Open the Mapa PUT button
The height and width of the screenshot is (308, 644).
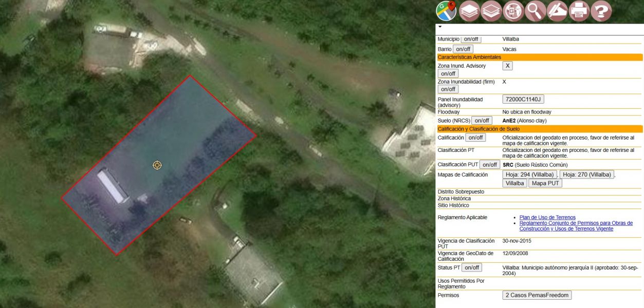click(545, 183)
